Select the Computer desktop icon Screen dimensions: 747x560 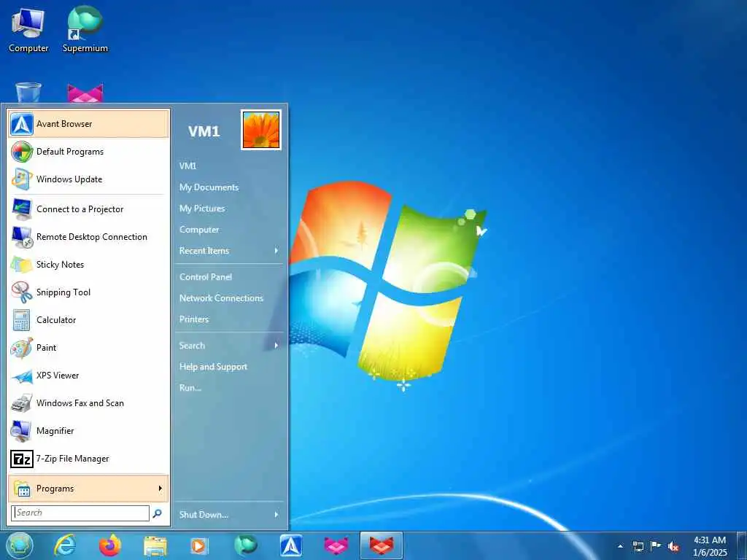(x=28, y=30)
